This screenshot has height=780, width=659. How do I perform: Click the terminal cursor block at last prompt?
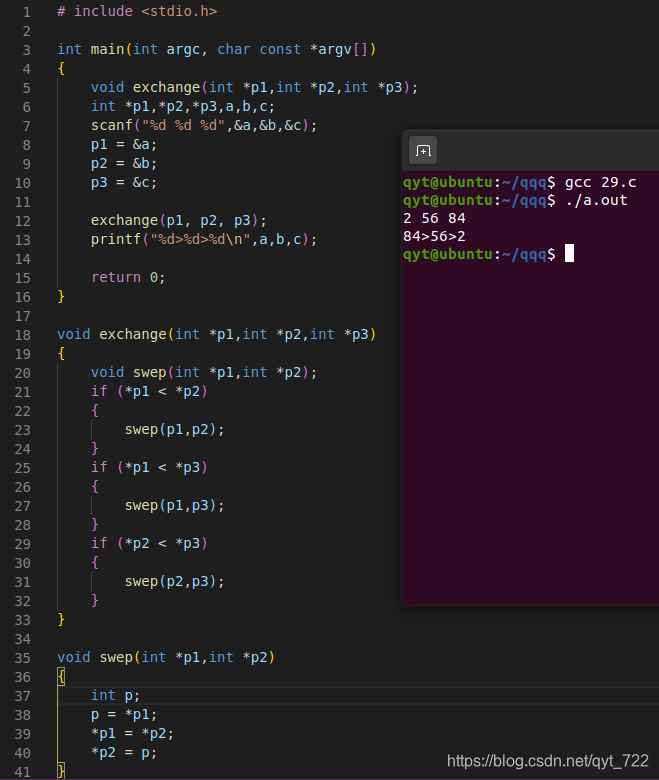pos(569,253)
